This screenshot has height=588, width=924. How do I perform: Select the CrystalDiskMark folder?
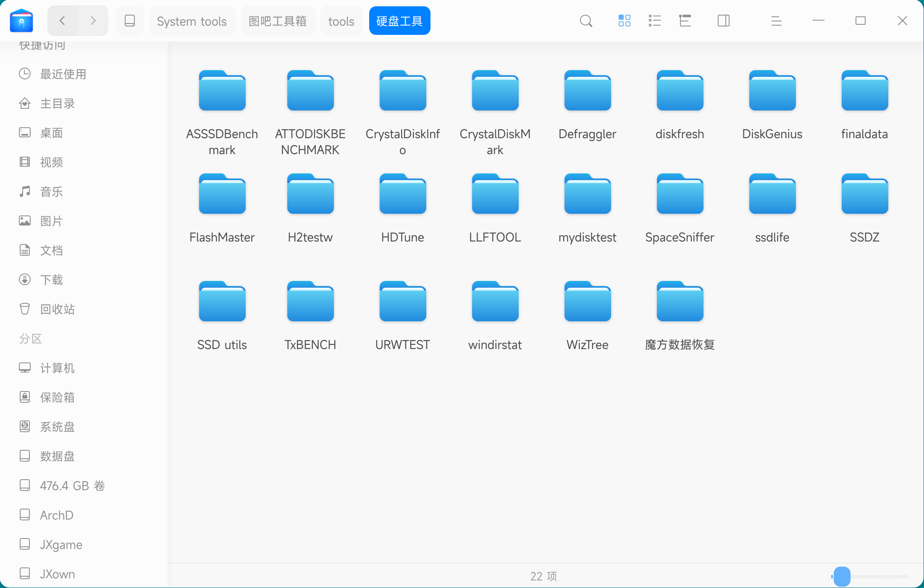495,113
